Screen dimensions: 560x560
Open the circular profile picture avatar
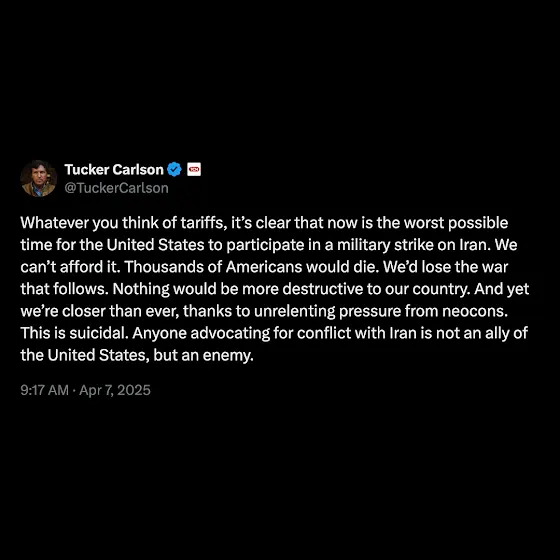coord(39,179)
